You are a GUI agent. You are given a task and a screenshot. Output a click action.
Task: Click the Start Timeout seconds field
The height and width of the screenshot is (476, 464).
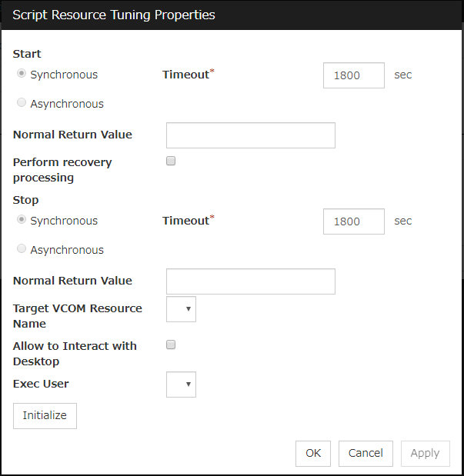[354, 75]
